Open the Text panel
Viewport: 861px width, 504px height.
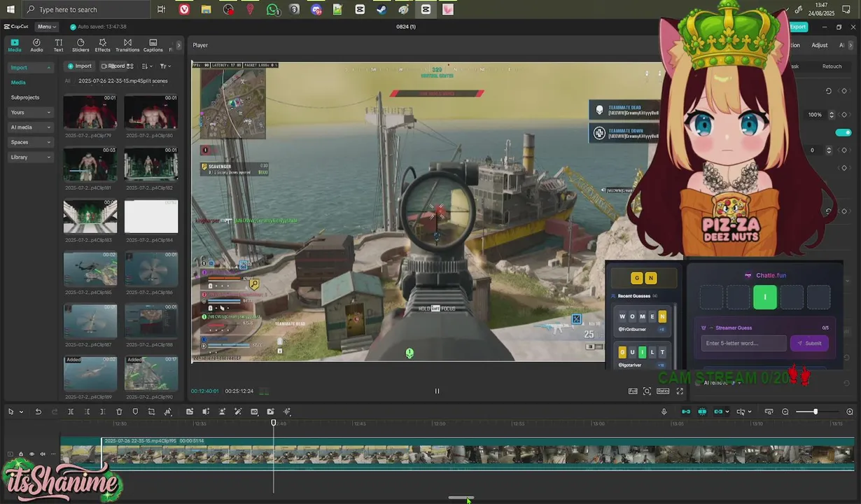(58, 45)
